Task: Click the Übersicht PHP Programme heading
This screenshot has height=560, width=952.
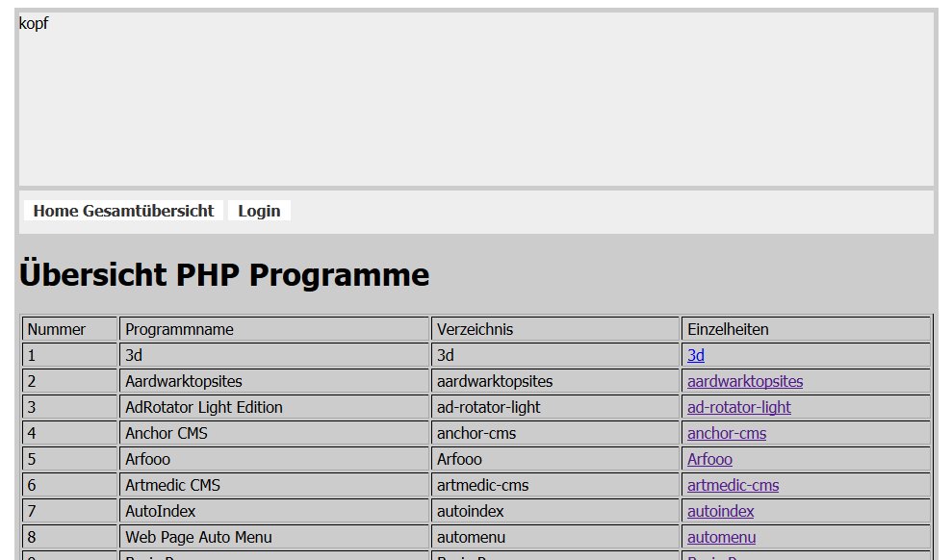Action: [x=224, y=275]
